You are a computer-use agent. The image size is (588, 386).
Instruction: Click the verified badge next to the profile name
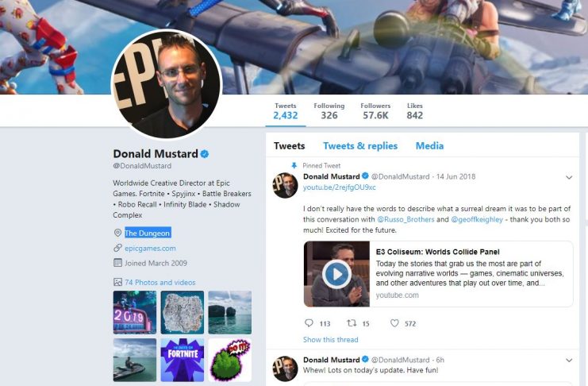[x=205, y=154]
